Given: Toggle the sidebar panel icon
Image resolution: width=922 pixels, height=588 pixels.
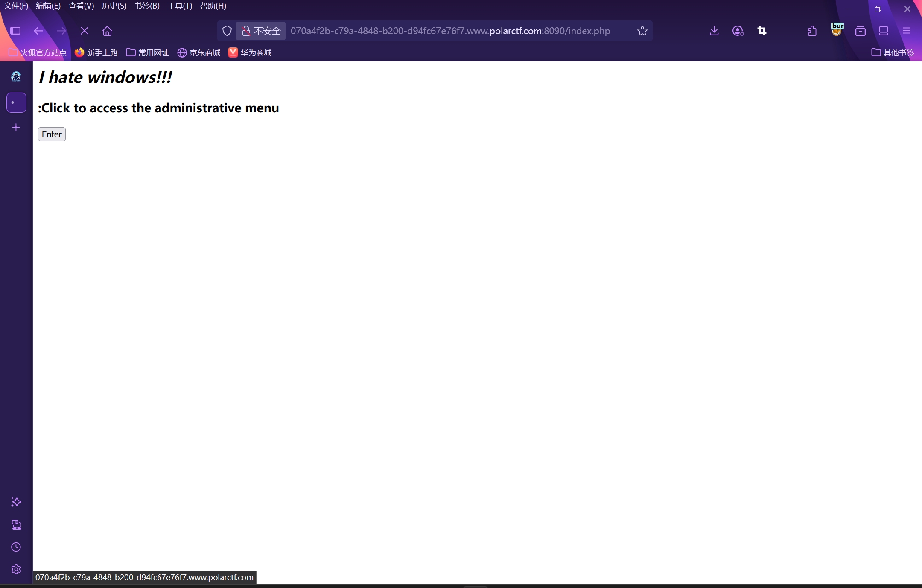Looking at the screenshot, I should [15, 31].
